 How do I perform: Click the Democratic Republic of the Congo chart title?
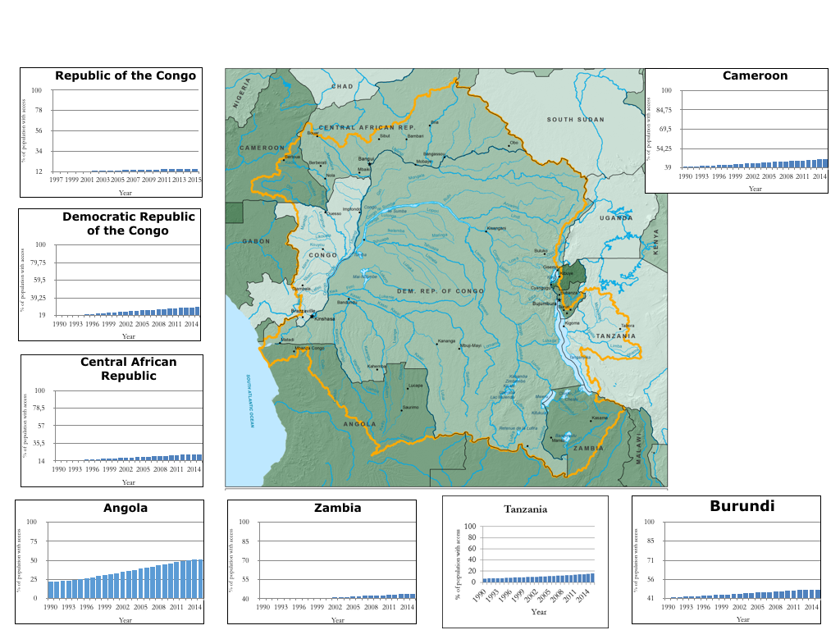(x=129, y=224)
